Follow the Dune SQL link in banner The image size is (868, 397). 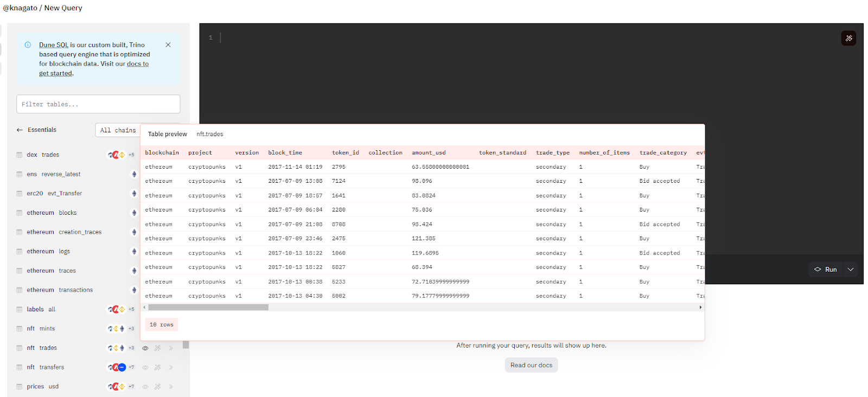(x=54, y=45)
